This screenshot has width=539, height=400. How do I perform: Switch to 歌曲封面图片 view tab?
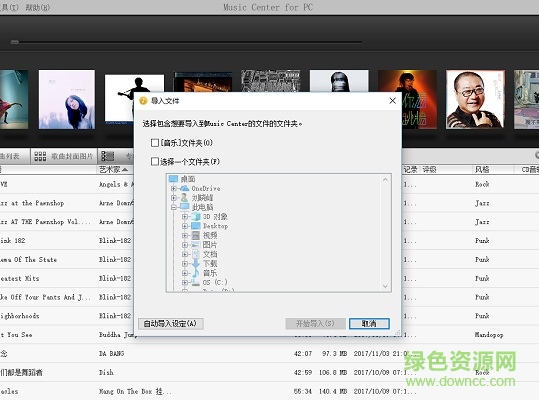pos(64,156)
